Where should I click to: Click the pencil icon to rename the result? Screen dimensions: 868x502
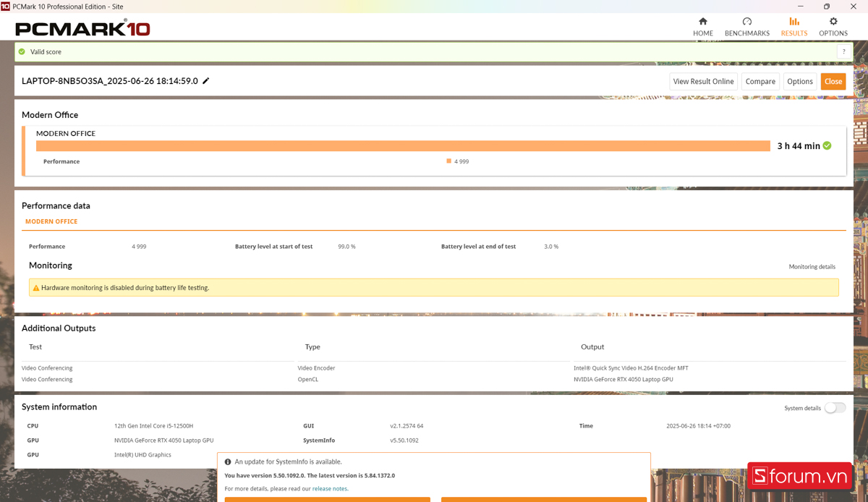pyautogui.click(x=206, y=81)
